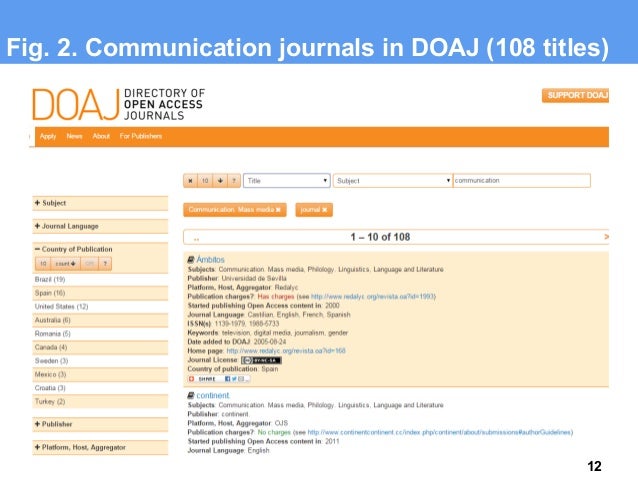Expand the Publisher facet
This screenshot has height=479, width=638.
[x=100, y=424]
